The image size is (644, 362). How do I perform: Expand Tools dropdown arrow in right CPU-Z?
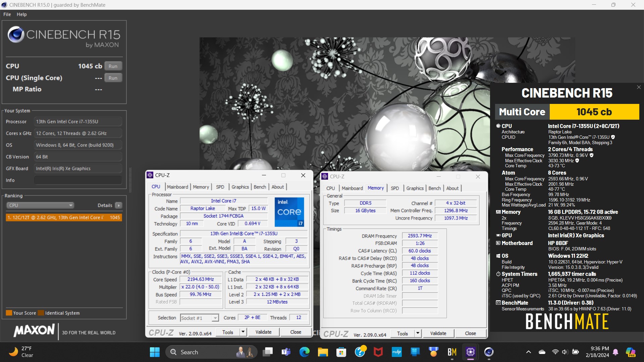[418, 334]
